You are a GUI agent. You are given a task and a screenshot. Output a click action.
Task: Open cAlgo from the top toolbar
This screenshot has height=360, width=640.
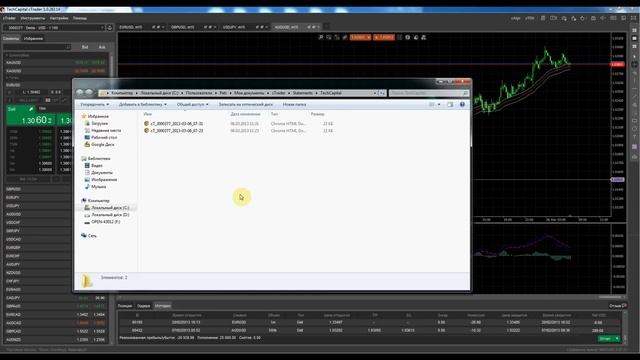(516, 18)
